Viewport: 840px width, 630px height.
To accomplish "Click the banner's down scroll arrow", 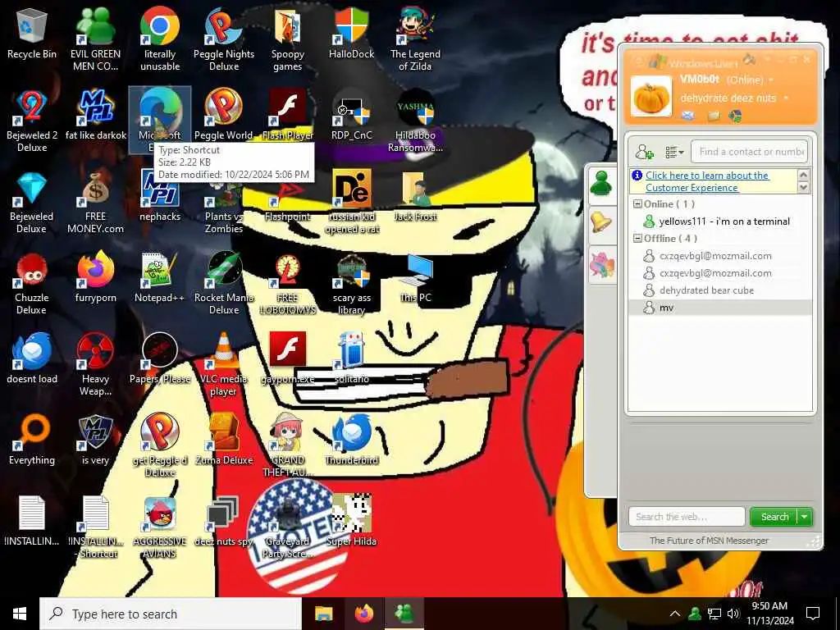I will click(803, 188).
